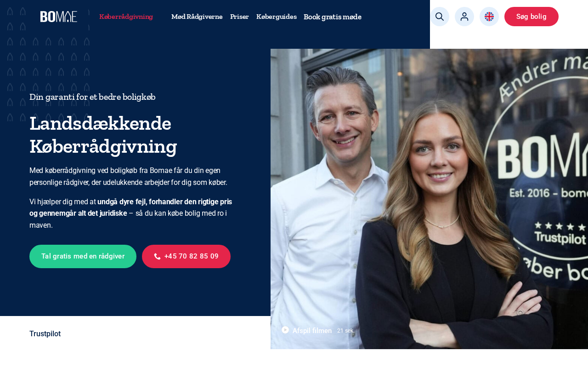
Task: Open the search magnifier icon
Action: pos(440,17)
